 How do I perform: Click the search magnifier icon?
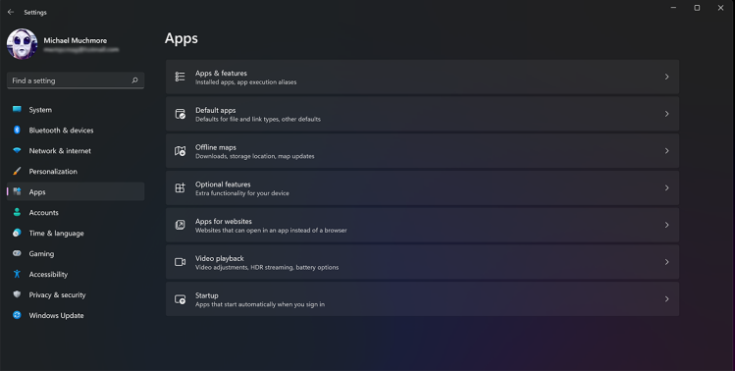(x=135, y=80)
